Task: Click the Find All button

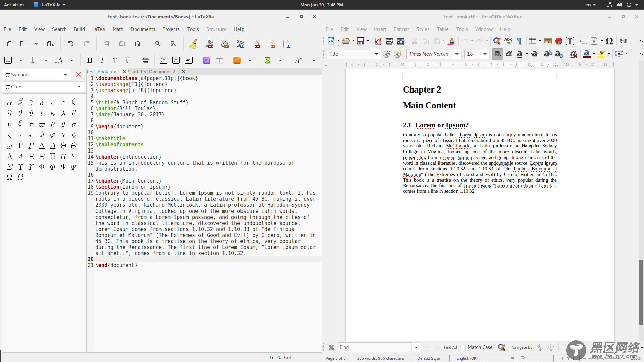Action: pyautogui.click(x=450, y=347)
